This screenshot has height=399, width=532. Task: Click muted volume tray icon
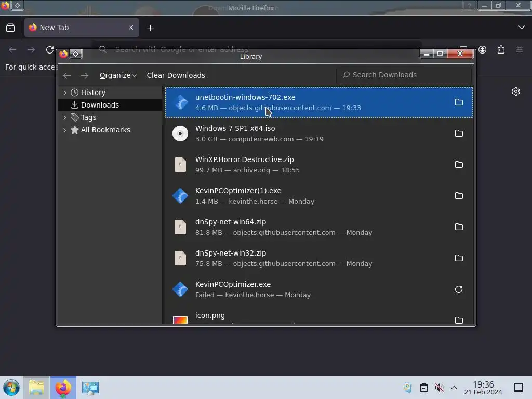point(439,388)
